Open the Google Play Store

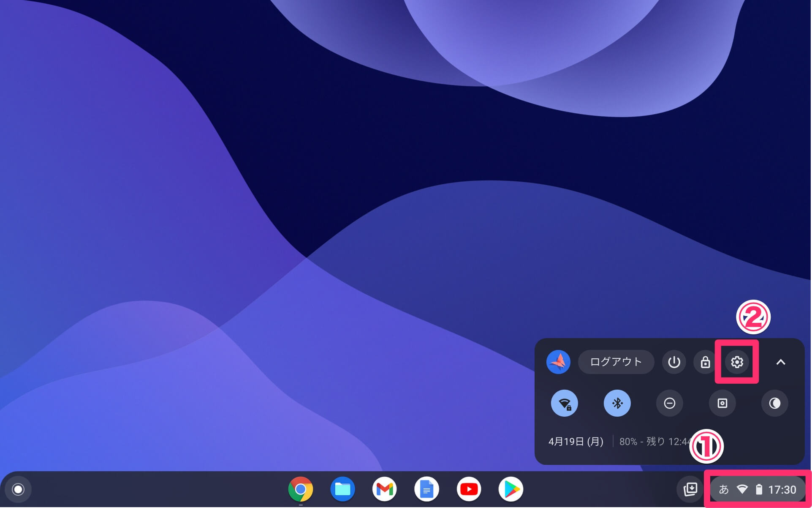click(511, 489)
